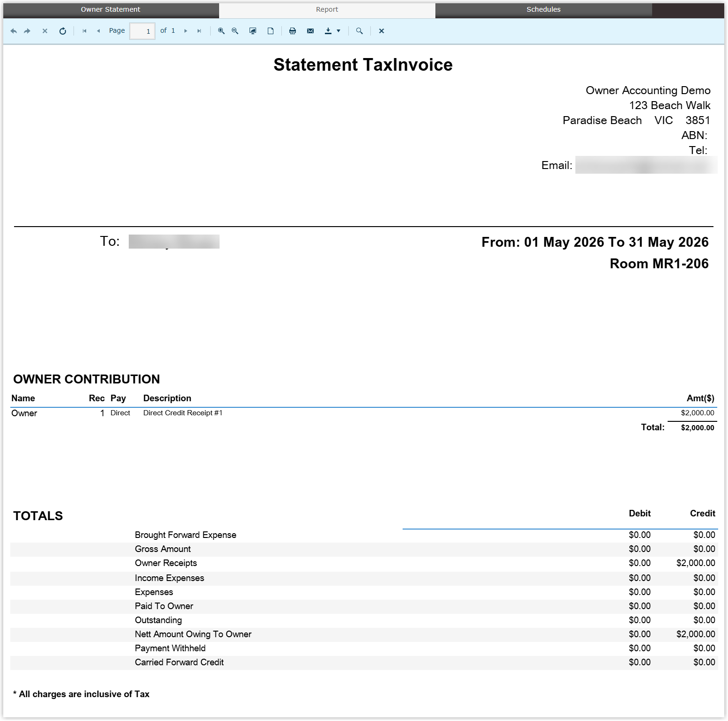Screen dimensions: 728x721
Task: Open the search in report tool
Action: click(x=360, y=31)
